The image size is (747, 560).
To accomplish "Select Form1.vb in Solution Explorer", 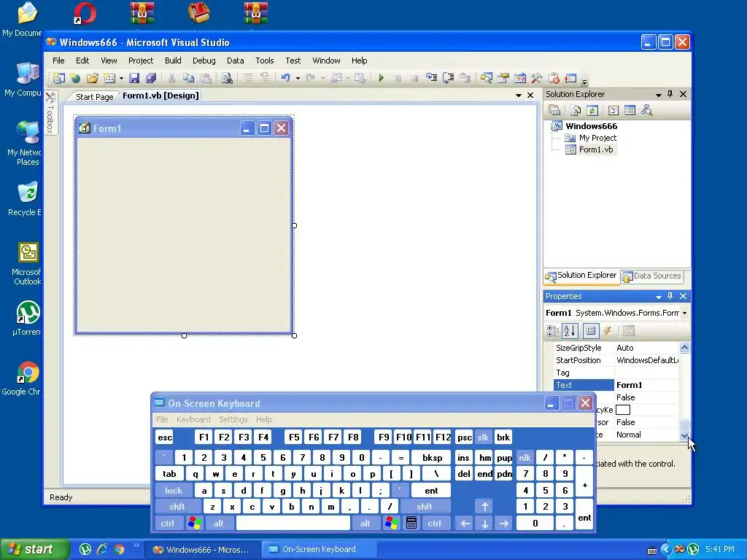I will coord(595,149).
